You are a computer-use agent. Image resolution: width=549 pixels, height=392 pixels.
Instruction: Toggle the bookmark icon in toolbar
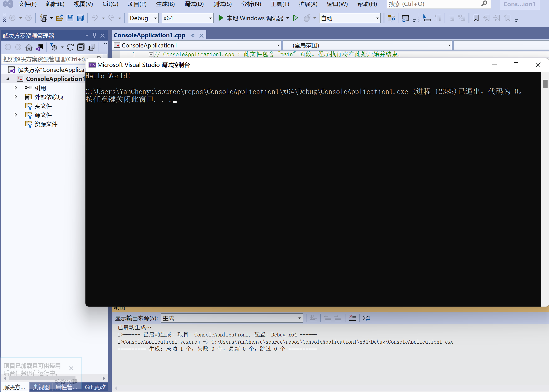click(476, 18)
